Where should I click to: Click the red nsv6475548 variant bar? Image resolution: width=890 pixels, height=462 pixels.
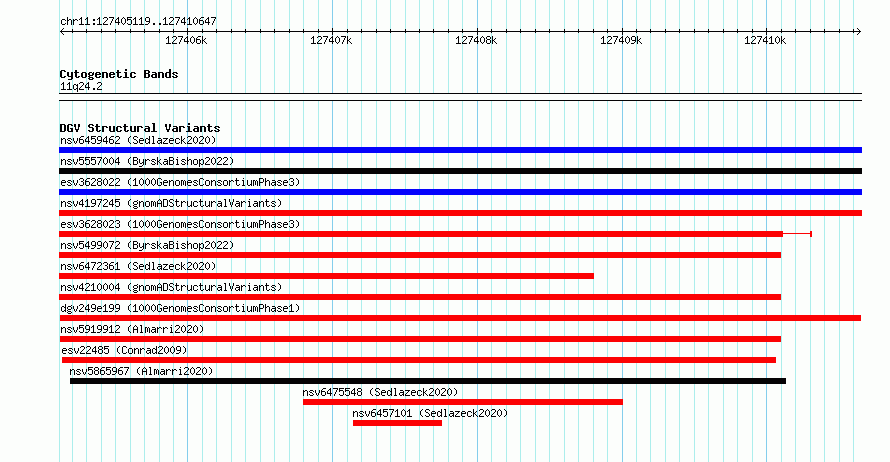[x=463, y=402]
